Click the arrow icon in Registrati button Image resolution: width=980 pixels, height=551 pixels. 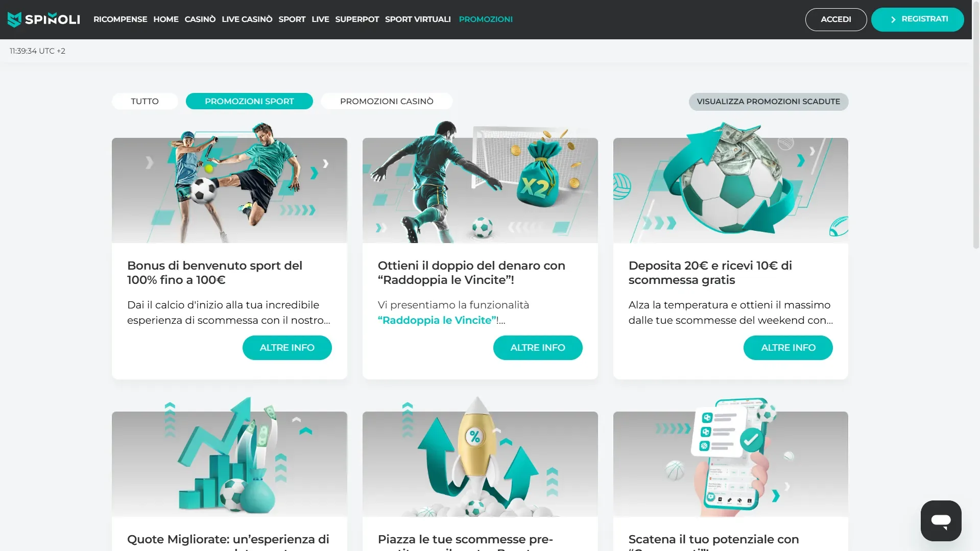pyautogui.click(x=893, y=19)
